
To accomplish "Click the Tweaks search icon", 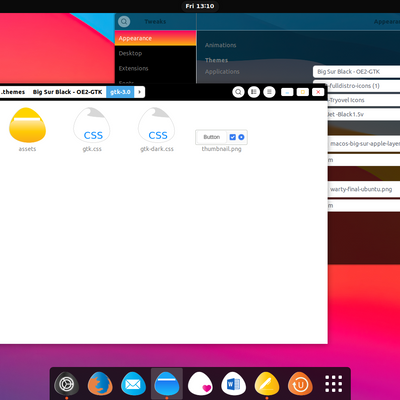I will coord(124,22).
